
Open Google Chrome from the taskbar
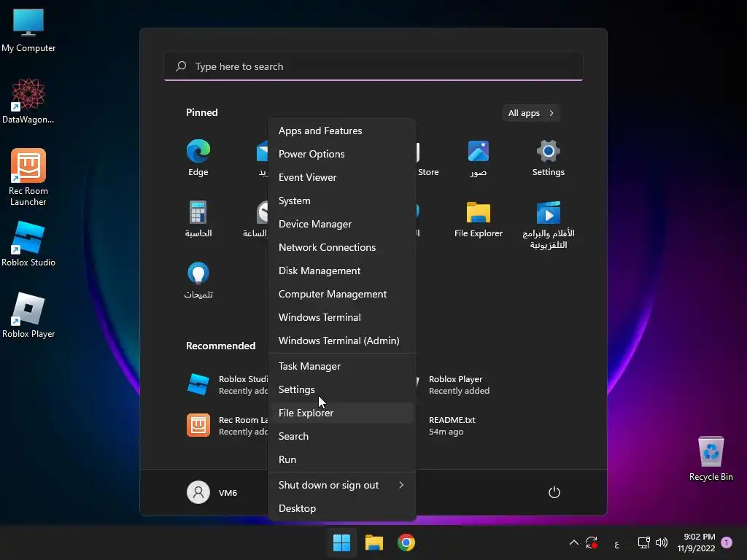click(x=406, y=542)
